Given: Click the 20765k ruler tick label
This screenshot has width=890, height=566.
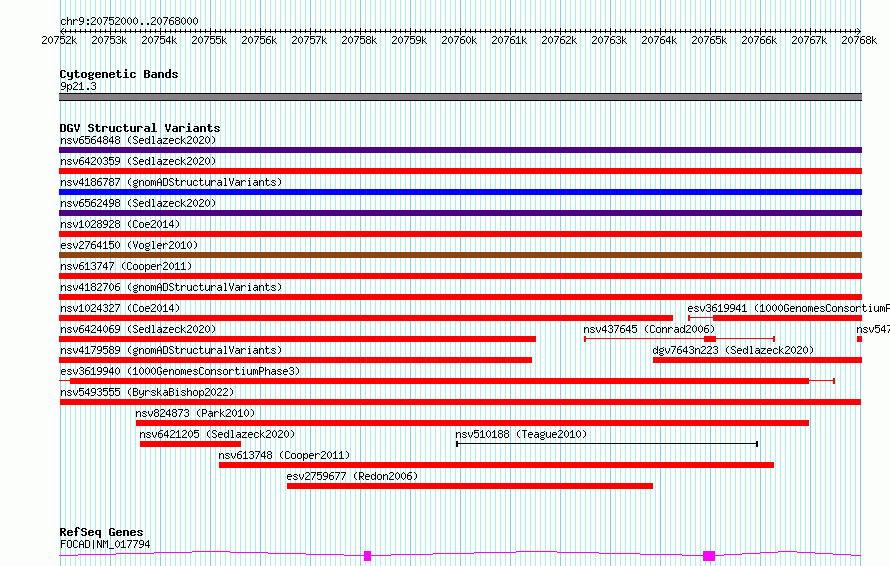Looking at the screenshot, I should point(709,40).
